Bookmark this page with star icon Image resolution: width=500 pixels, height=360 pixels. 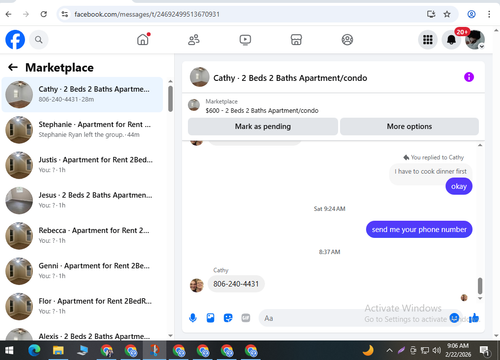tap(447, 14)
